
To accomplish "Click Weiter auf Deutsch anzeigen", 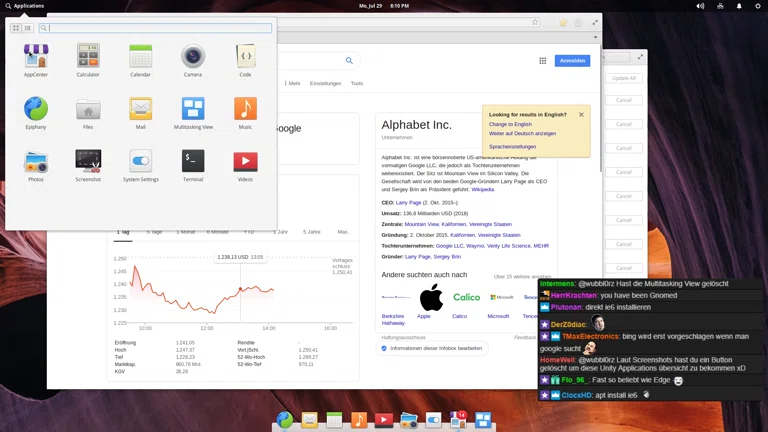I will [x=522, y=133].
